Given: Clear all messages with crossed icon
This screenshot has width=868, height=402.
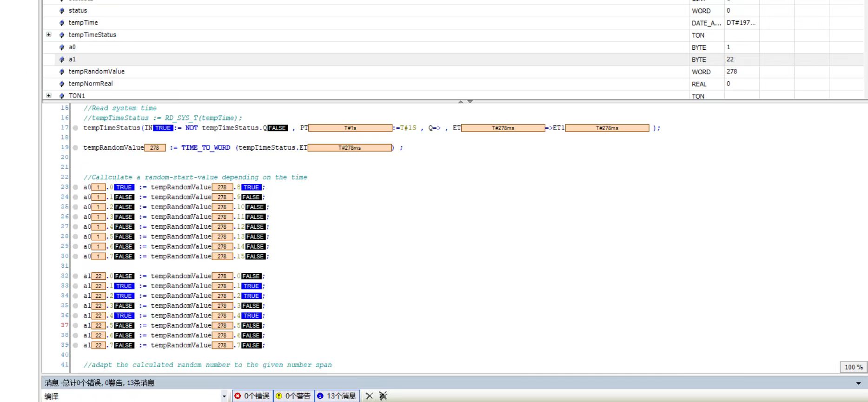Looking at the screenshot, I should (383, 396).
